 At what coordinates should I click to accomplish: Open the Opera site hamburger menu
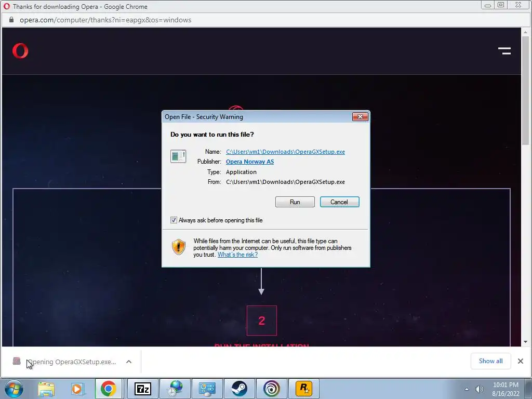tap(504, 51)
